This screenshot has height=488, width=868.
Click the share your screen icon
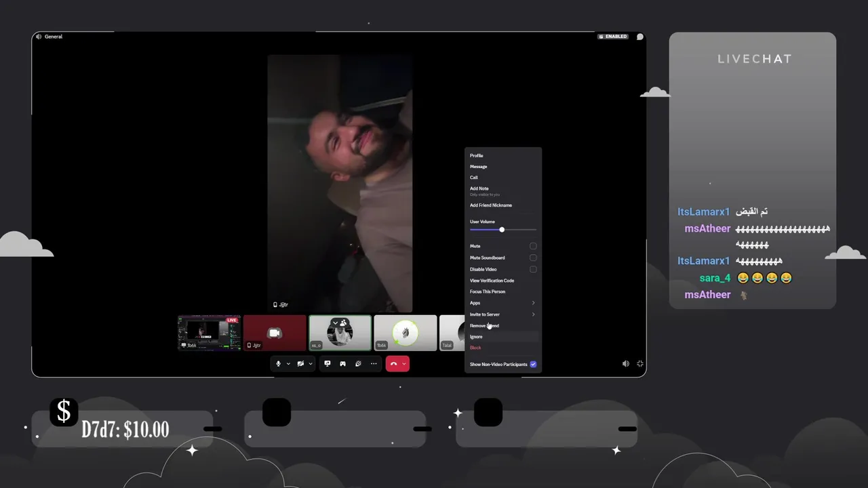click(328, 364)
